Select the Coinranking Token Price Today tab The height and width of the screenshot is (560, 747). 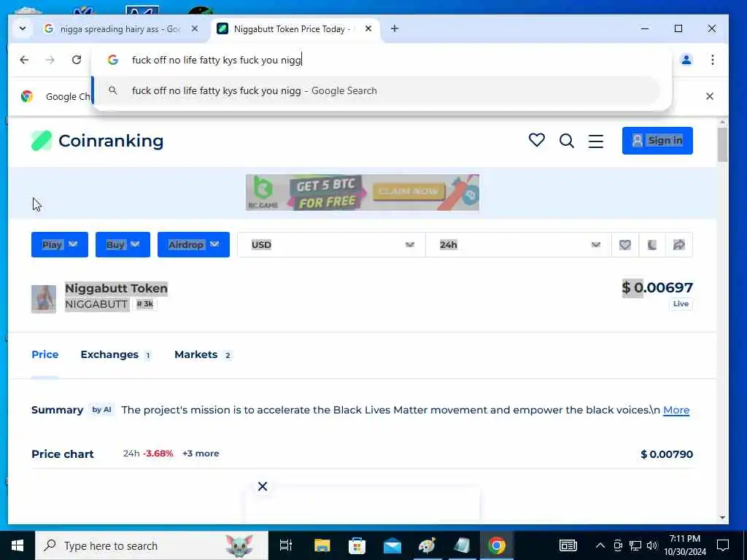[290, 29]
